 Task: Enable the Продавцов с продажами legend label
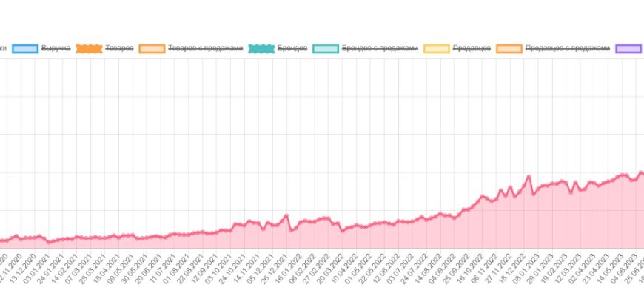pyautogui.click(x=568, y=48)
